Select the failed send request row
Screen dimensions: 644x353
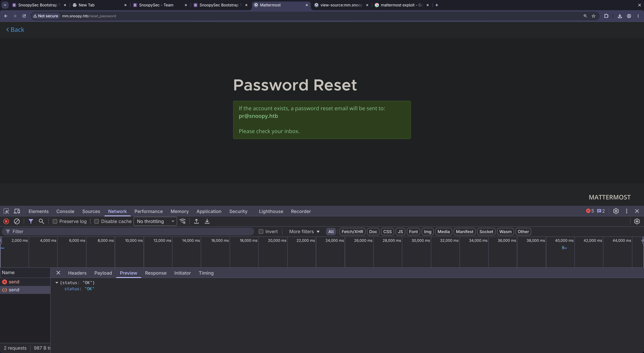[x=25, y=282]
